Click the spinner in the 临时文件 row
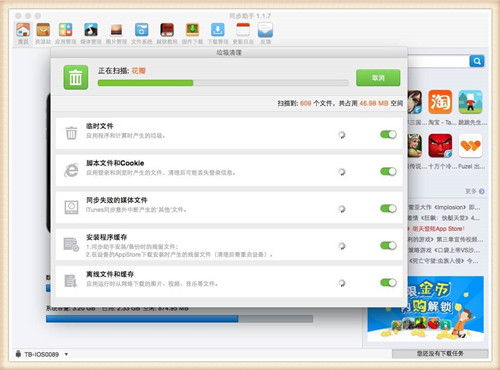This screenshot has width=500, height=370. tap(342, 135)
